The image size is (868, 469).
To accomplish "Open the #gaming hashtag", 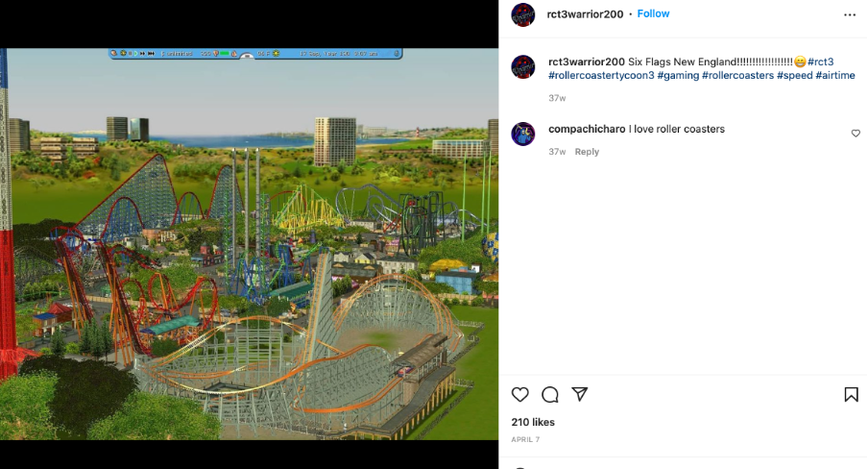I will coord(678,75).
